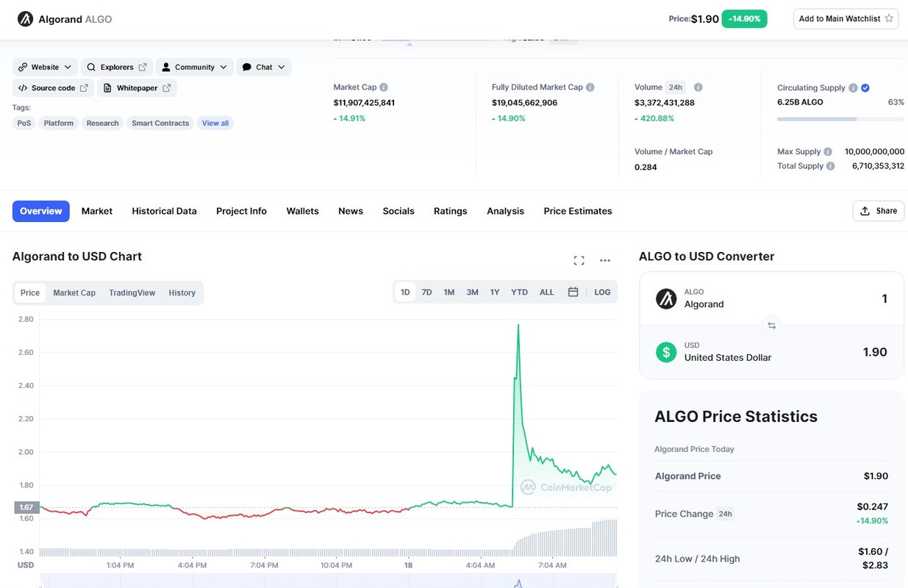
Task: Click Fully Diluted Market Cap info icon
Action: pyautogui.click(x=590, y=87)
